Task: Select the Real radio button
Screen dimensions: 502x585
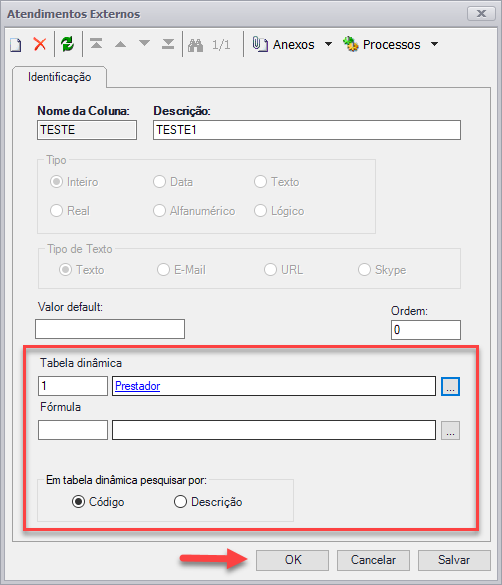Action: pyautogui.click(x=56, y=210)
